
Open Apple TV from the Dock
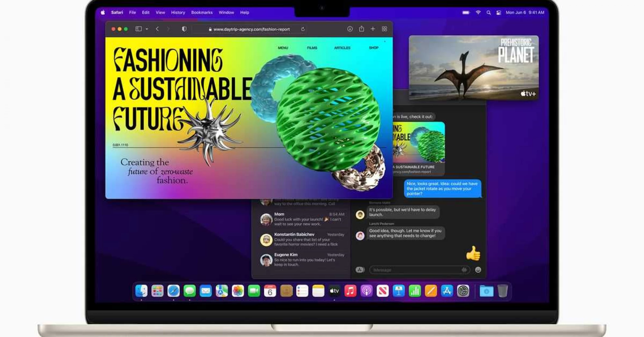tap(335, 291)
